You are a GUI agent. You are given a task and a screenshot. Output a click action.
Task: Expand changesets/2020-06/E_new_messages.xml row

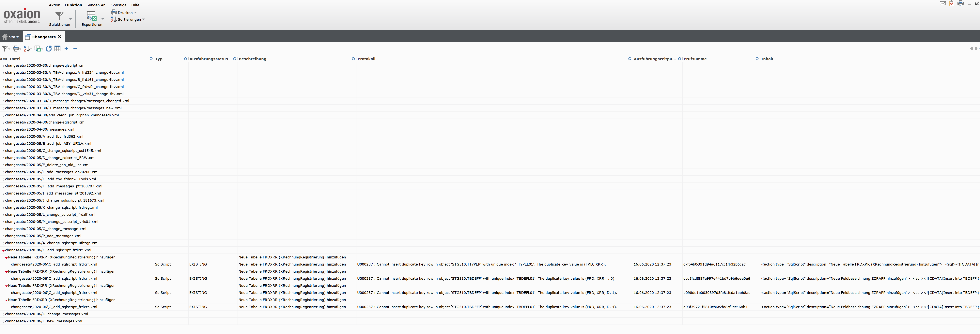3,321
